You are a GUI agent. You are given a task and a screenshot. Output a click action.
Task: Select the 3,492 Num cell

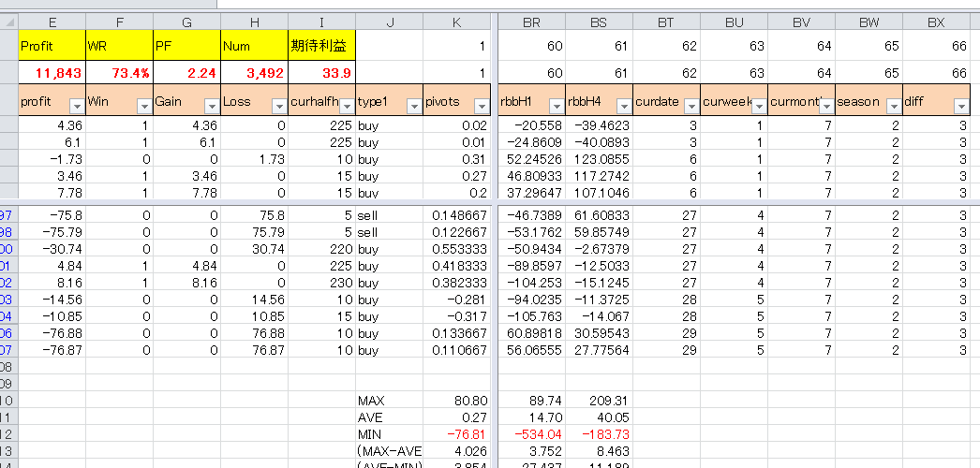(x=255, y=72)
